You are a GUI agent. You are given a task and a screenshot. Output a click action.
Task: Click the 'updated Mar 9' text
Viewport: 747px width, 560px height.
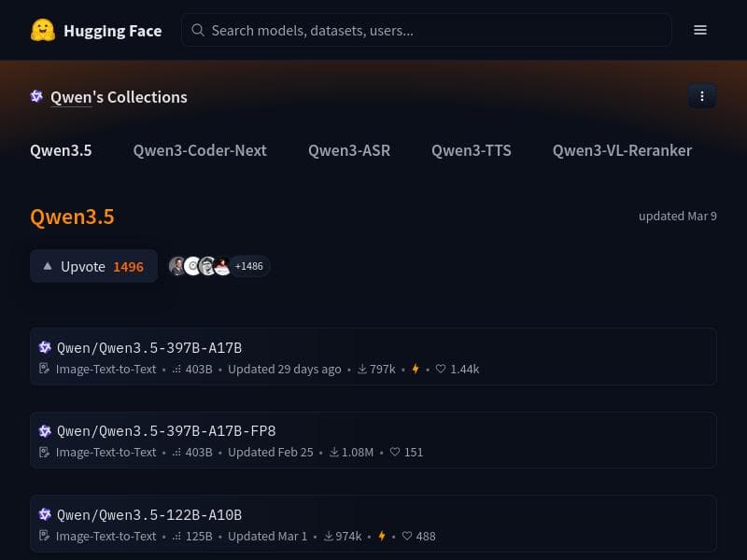[678, 217]
